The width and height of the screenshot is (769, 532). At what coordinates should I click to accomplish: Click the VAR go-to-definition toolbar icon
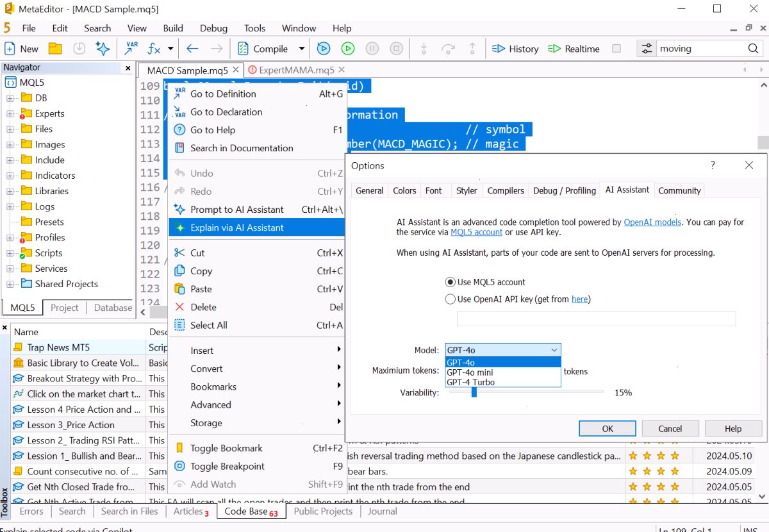pos(131,48)
